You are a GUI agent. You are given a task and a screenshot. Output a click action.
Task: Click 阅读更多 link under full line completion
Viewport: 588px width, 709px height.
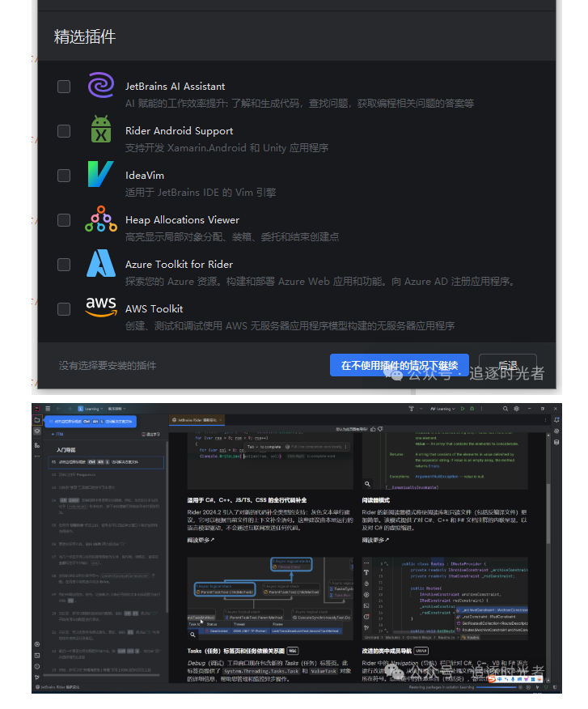click(201, 541)
